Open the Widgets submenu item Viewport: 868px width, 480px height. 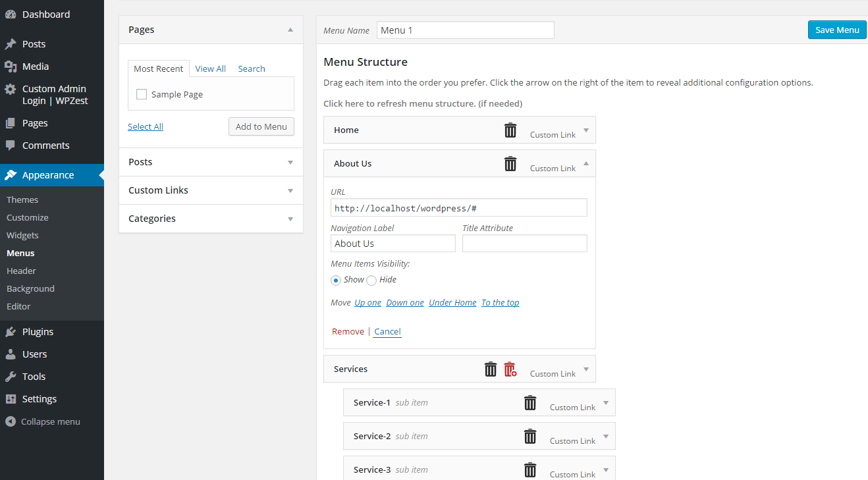(22, 235)
